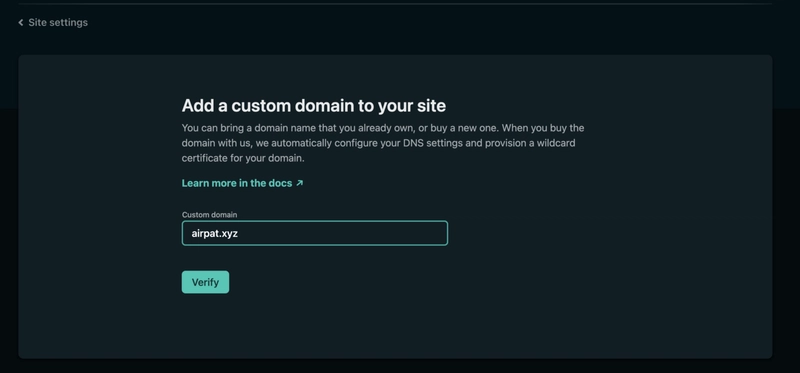Go back via Site settings link
800x373 pixels.
pyautogui.click(x=53, y=22)
